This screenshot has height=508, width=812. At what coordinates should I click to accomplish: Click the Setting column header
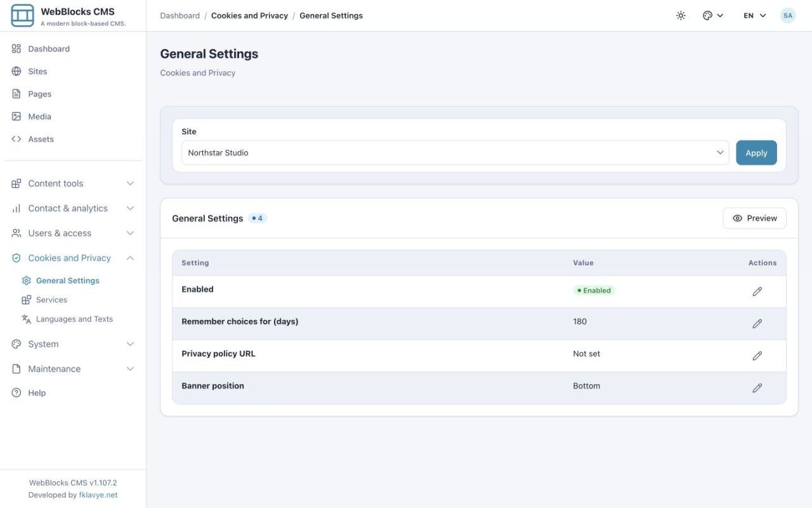[x=195, y=263]
